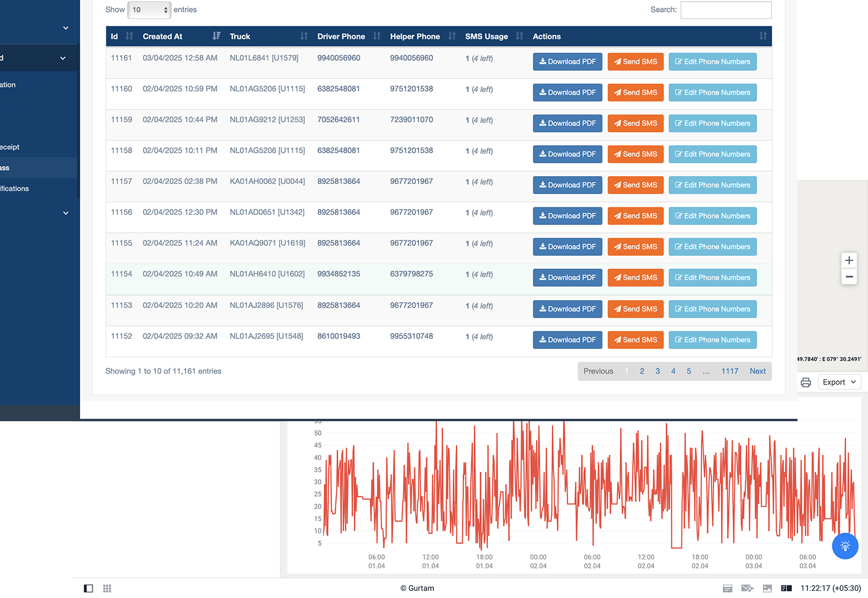Open the Show entries count dropdown
The width and height of the screenshot is (868, 598).
[149, 9]
